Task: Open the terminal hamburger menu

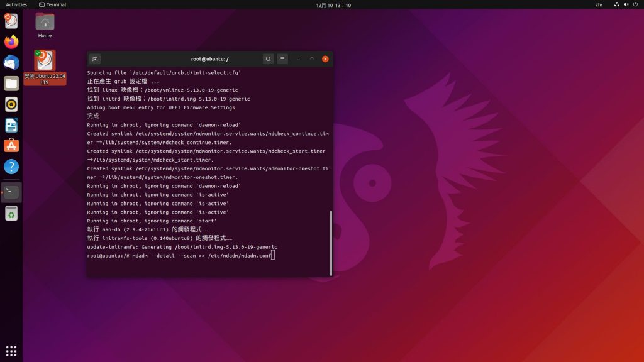Action: 282,59
